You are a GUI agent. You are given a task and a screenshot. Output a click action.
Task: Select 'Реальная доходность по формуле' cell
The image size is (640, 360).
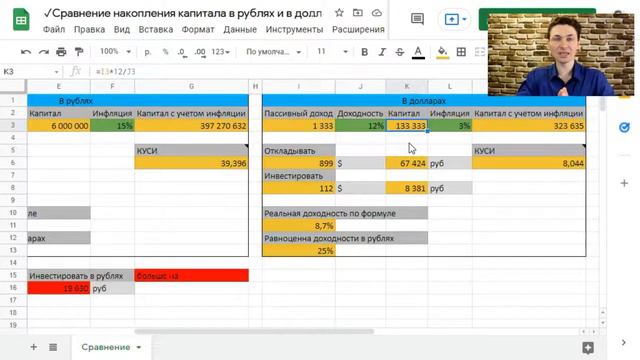pos(345,213)
